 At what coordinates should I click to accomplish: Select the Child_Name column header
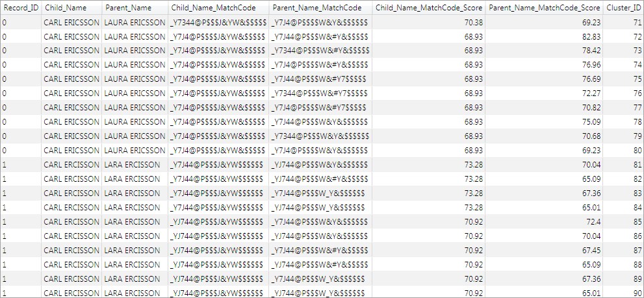pyautogui.click(x=65, y=8)
